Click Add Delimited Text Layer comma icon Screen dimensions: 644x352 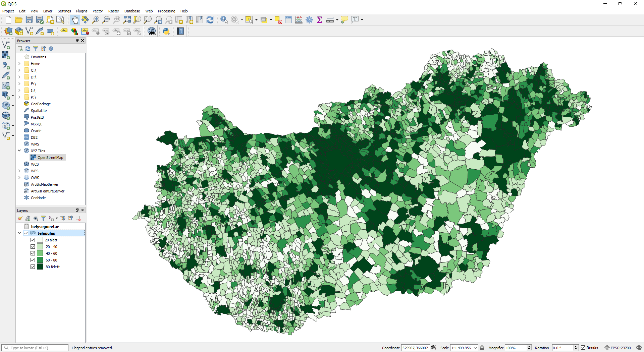pyautogui.click(x=6, y=65)
